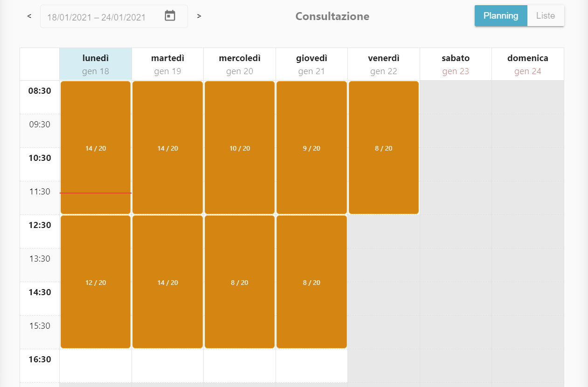Open giovedì morning slot showing 9 / 20
The width and height of the screenshot is (588, 387).
311,148
